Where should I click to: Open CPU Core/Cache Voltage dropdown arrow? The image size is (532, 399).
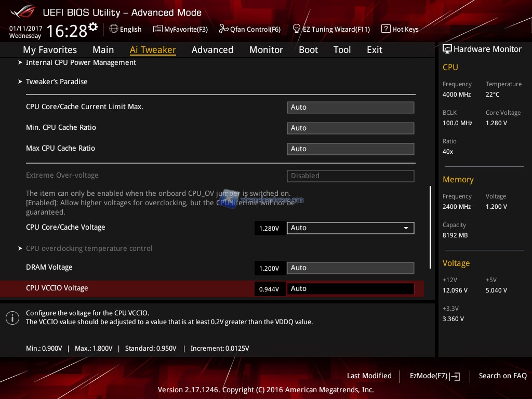(406, 228)
